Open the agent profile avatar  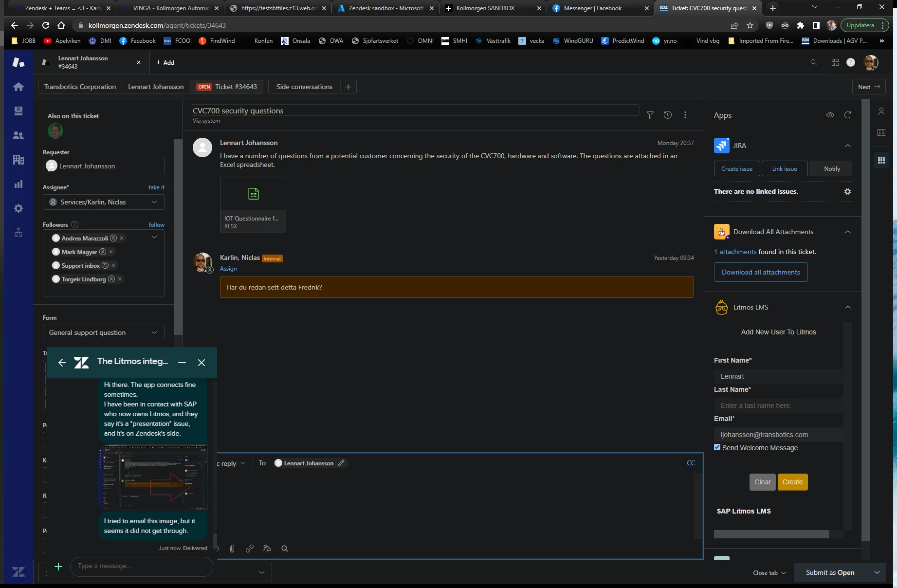point(870,62)
